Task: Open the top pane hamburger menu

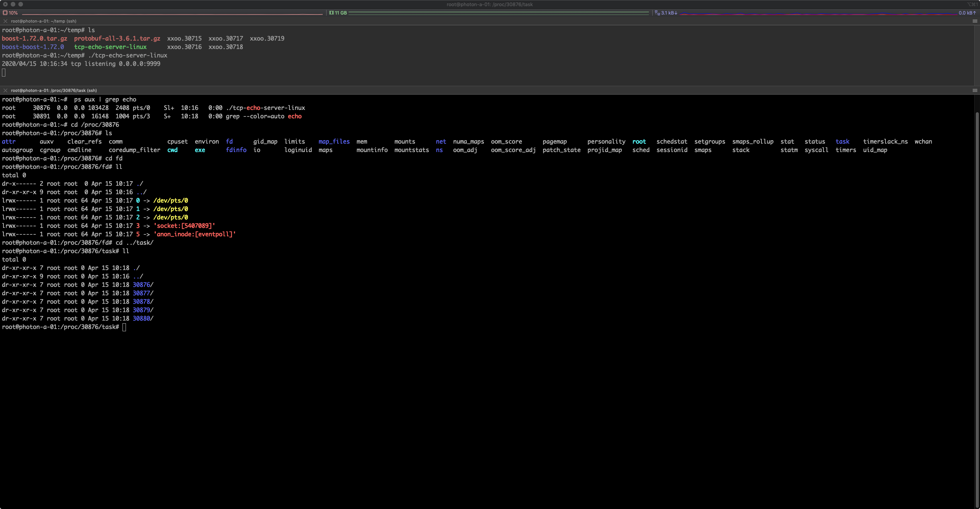Action: click(x=975, y=21)
